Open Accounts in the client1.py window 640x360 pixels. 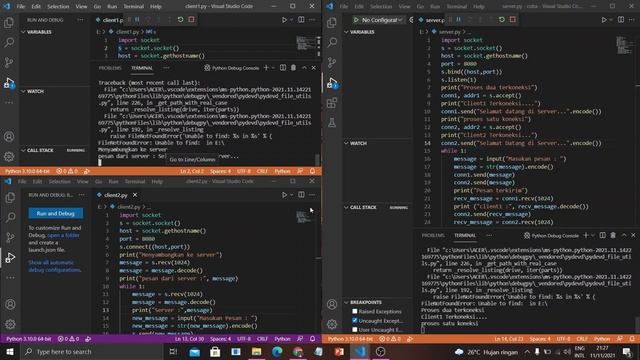click(9, 137)
